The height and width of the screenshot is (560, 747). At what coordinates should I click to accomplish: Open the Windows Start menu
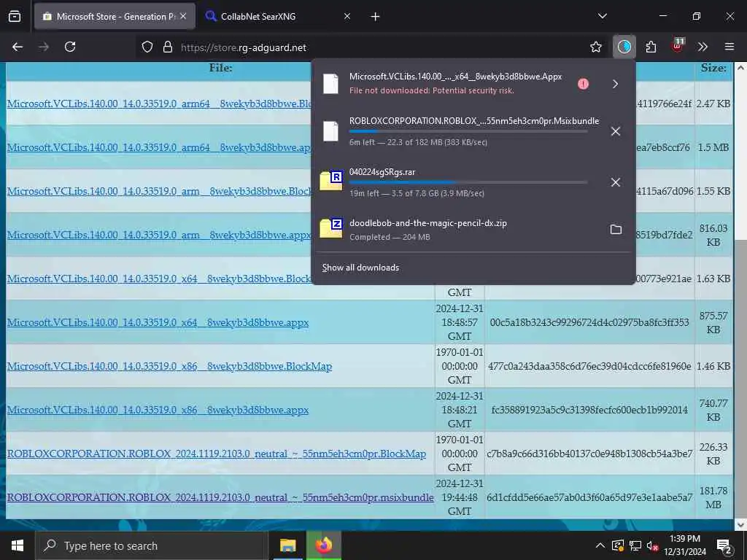click(x=18, y=545)
